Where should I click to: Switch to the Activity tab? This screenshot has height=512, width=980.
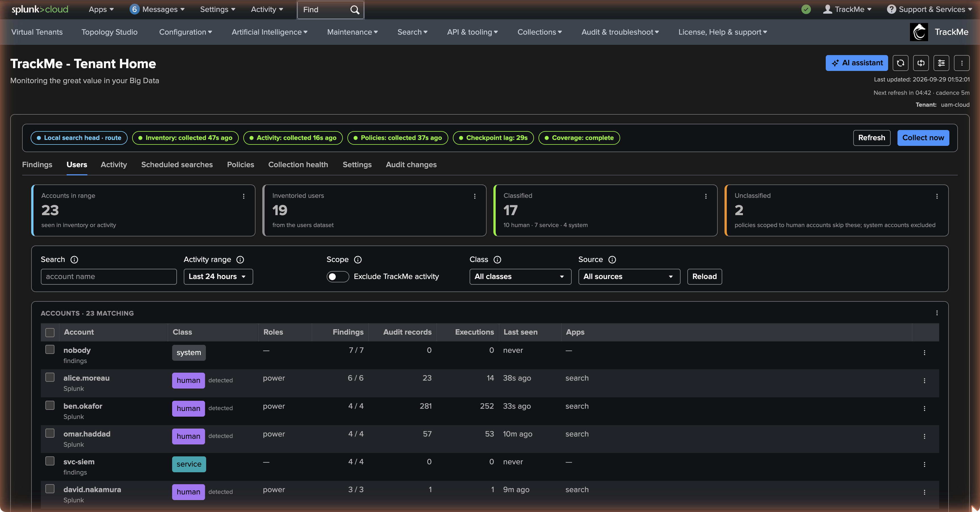(114, 165)
